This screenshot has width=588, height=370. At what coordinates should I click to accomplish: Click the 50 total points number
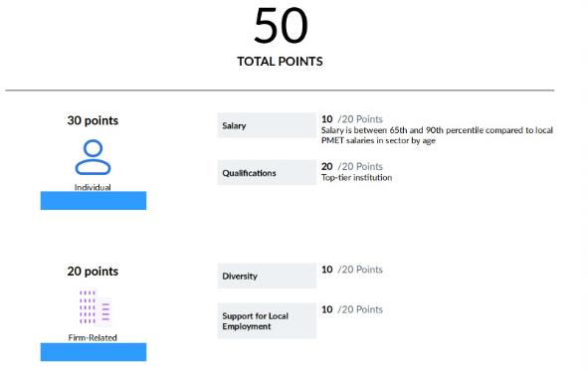click(281, 26)
